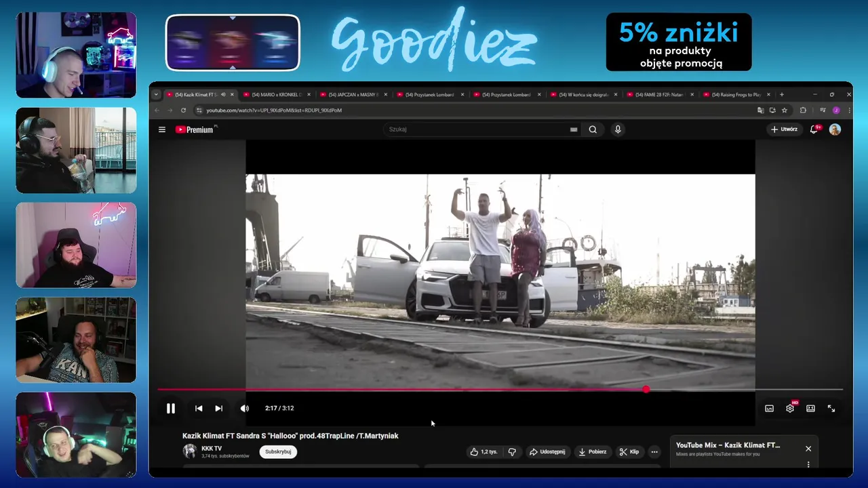Subscribe with the Subskrybuj button
Screen dimensions: 868x488
[x=278, y=452]
